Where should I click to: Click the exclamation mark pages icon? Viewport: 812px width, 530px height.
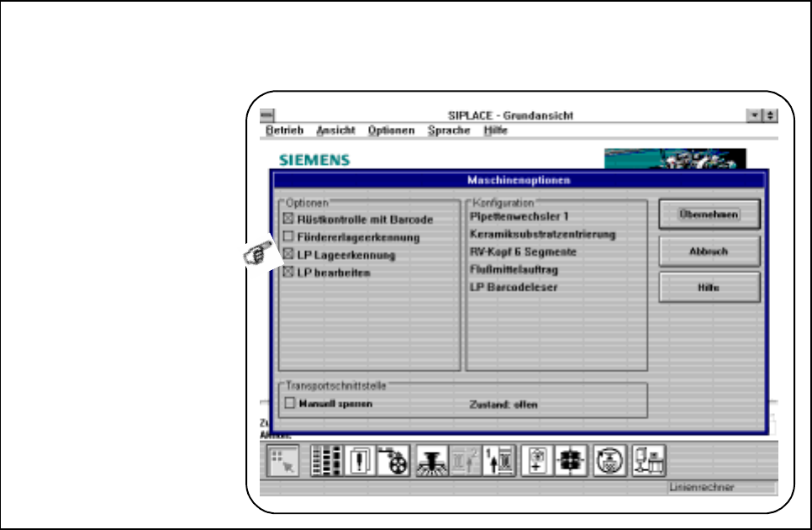(360, 460)
